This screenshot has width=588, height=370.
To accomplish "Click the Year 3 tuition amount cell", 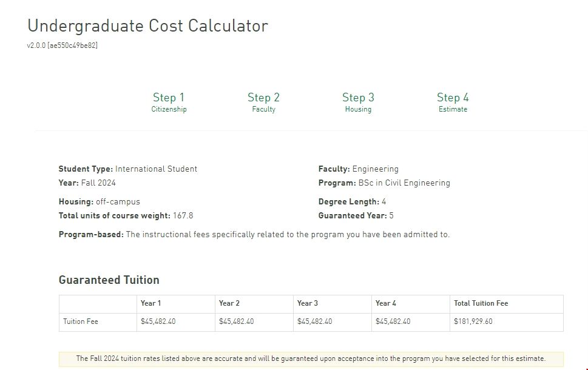I will 314,321.
